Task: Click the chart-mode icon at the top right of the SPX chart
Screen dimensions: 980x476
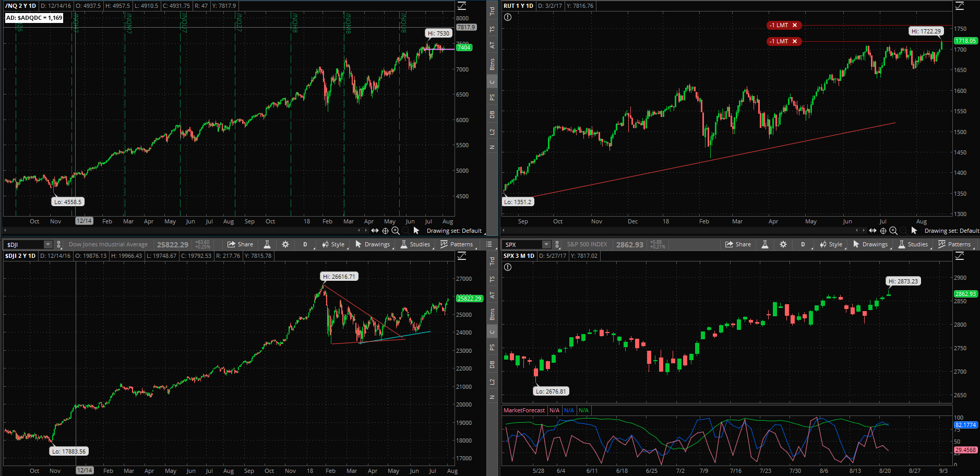Action: 960,256
